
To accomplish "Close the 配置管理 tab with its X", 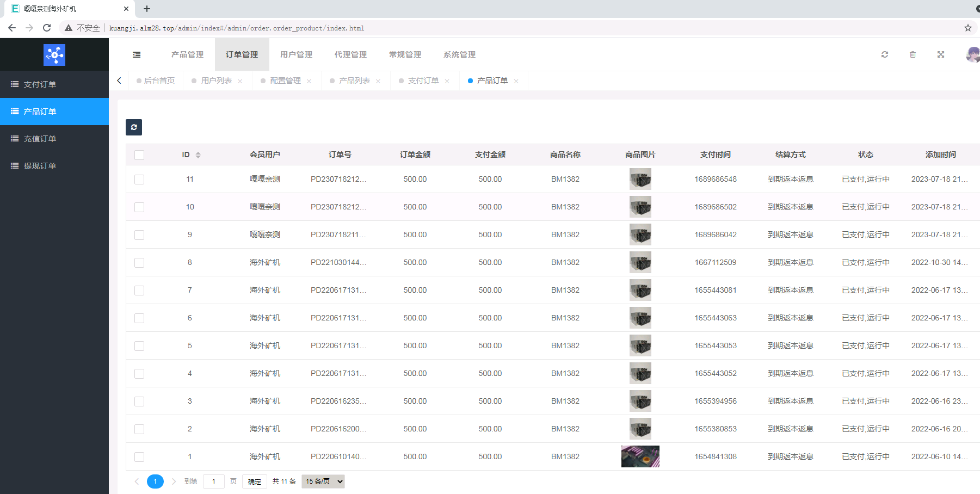I will tap(309, 81).
